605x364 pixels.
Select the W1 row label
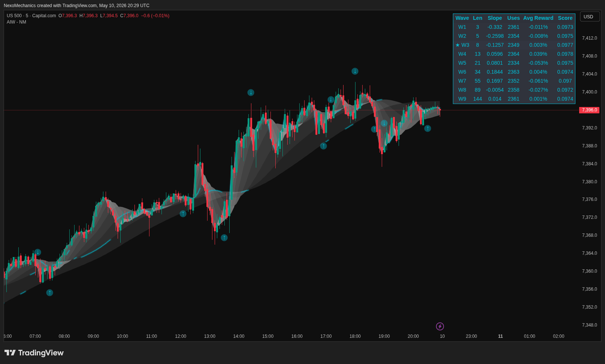(x=462, y=27)
